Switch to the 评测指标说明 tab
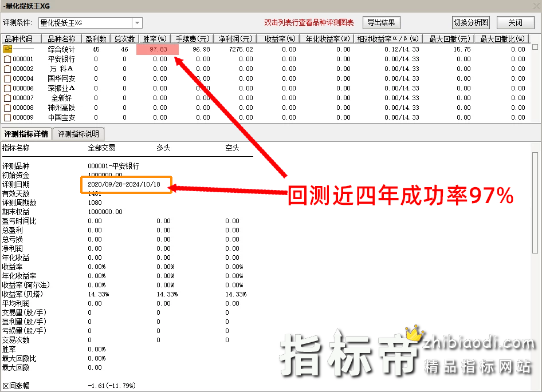This screenshot has height=392, width=542. point(78,134)
